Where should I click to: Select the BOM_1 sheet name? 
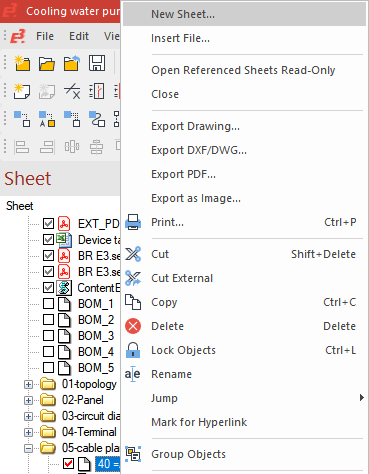(96, 303)
